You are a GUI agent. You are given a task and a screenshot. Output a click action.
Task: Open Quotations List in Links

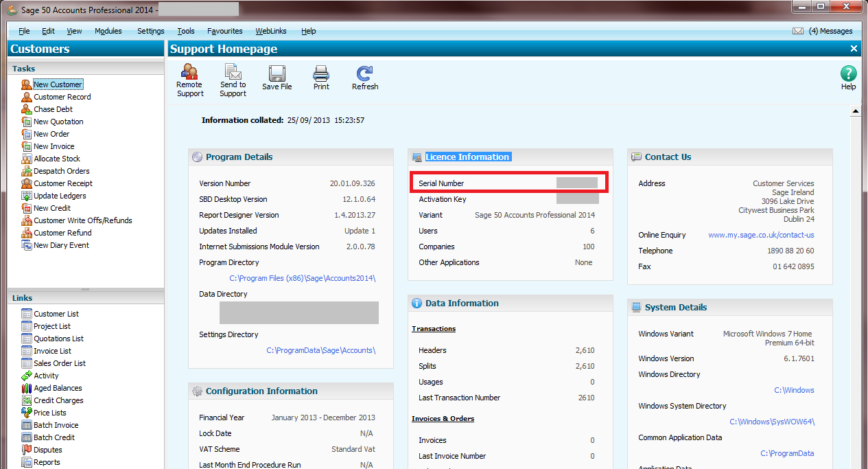59,339
